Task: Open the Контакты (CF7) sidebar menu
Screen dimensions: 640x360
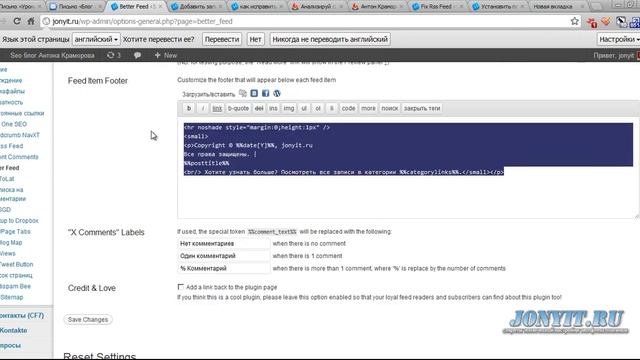Action: pos(22,316)
